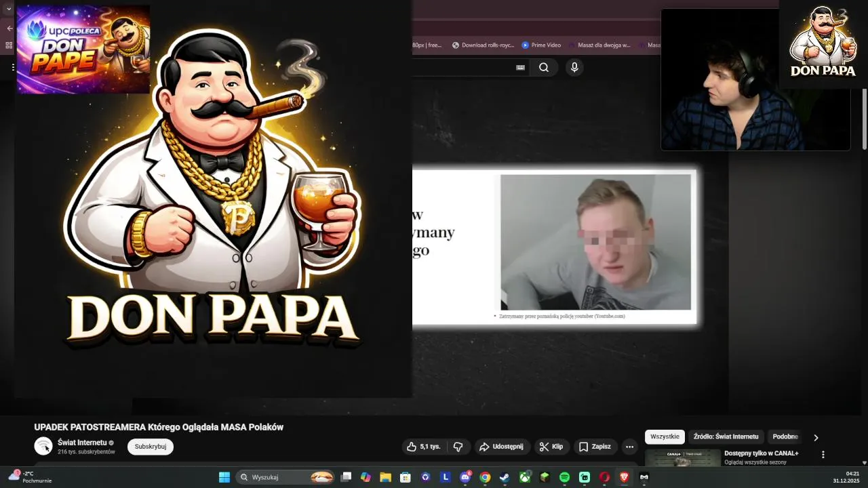Screen dimensions: 868x488
Task: Save the video using Zapisz
Action: click(595, 447)
